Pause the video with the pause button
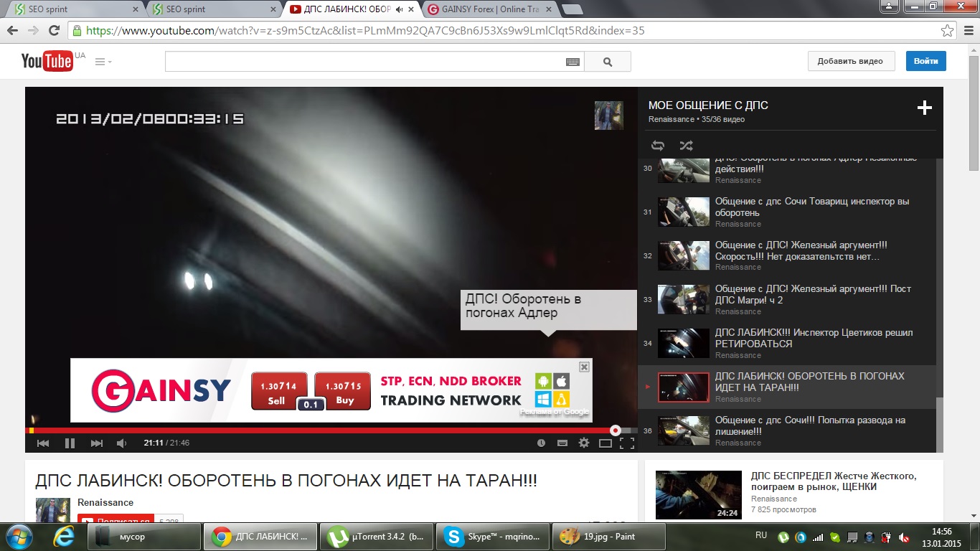980x551 pixels. (x=70, y=443)
